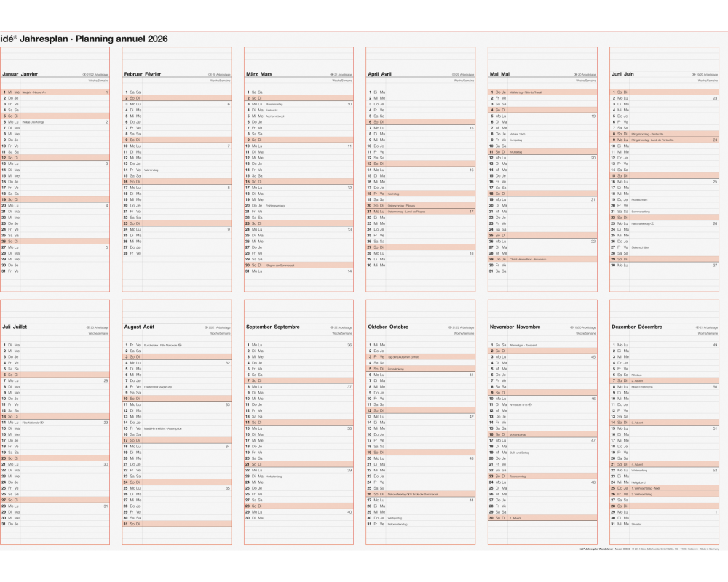Image resolution: width=728 pixels, height=582 pixels.
Task: Click the Maria Himmelfahrt entry in August
Action: click(162, 428)
